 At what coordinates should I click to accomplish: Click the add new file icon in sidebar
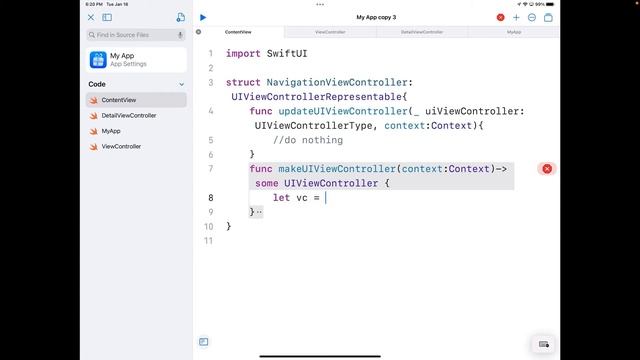pos(180,17)
